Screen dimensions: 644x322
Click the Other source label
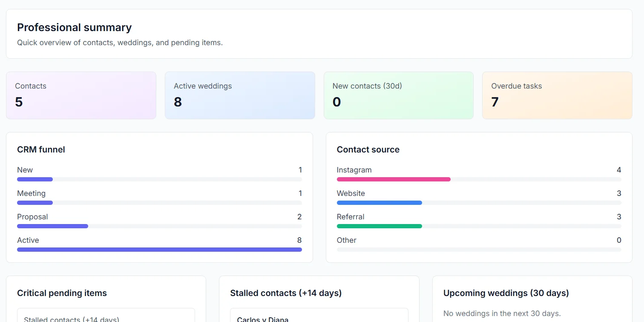tap(346, 240)
